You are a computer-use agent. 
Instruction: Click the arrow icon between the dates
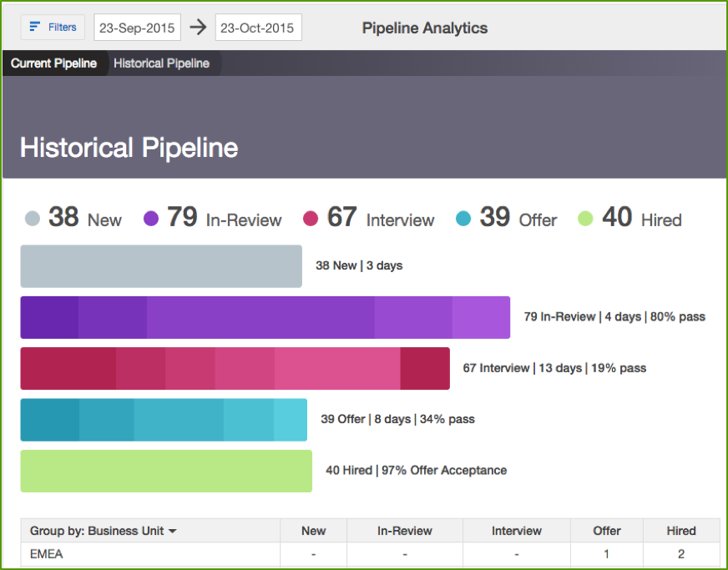coord(198,28)
